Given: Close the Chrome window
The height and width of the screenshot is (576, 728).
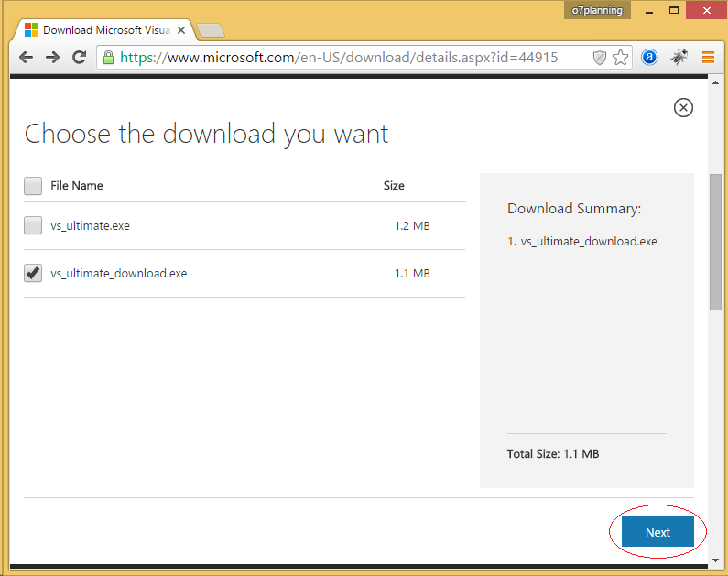Looking at the screenshot, I should tap(706, 10).
